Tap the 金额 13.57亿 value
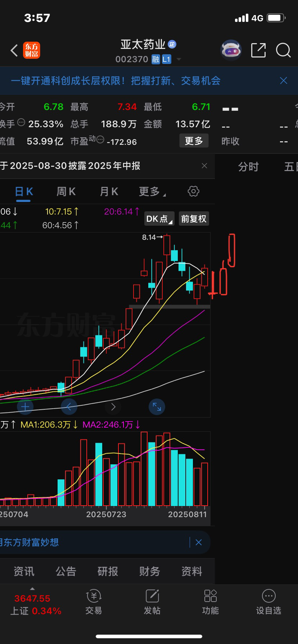298x644 pixels. coord(193,124)
